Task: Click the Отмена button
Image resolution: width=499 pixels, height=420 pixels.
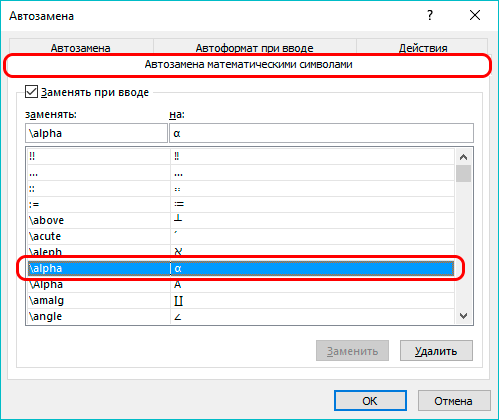Action: coord(454,401)
